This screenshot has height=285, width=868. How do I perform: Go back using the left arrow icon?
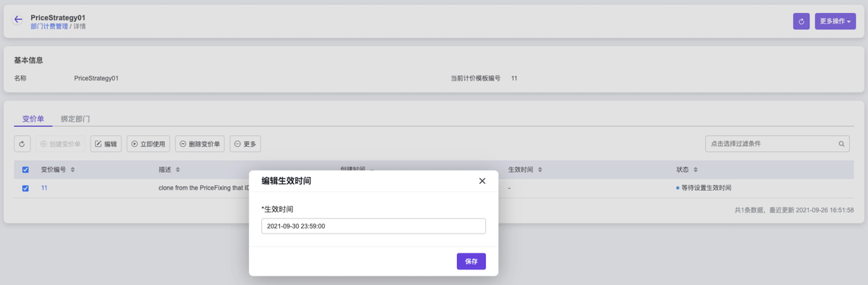pos(18,20)
